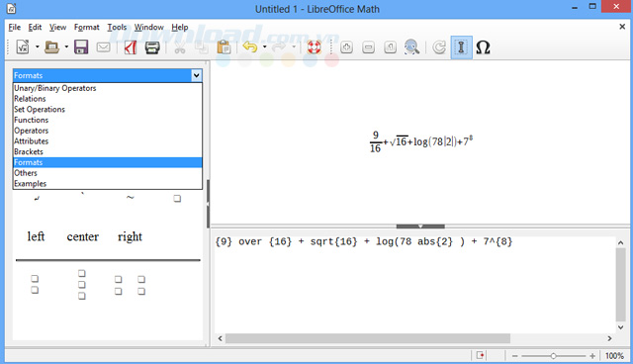The width and height of the screenshot is (633, 364).
Task: Select Examples in the category list
Action: click(108, 184)
